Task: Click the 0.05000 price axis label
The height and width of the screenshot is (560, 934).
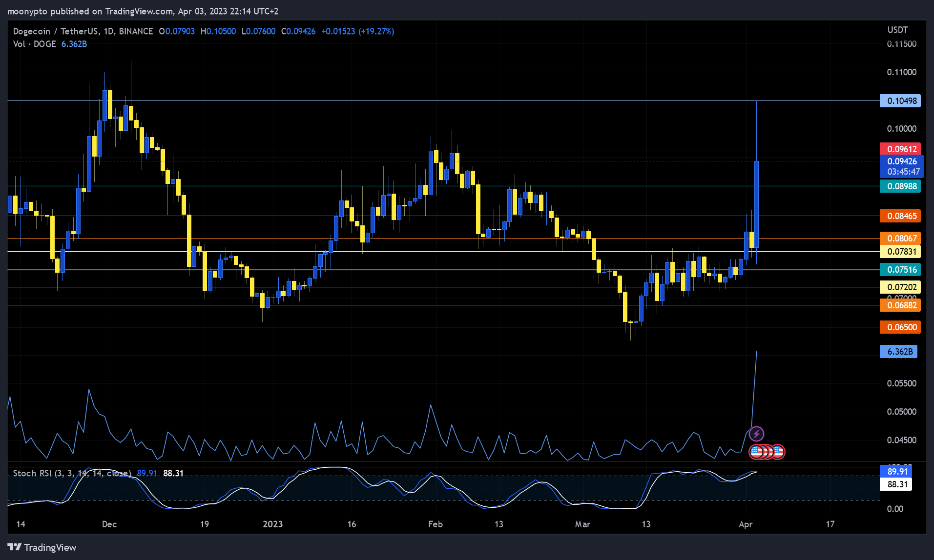Action: pyautogui.click(x=901, y=412)
